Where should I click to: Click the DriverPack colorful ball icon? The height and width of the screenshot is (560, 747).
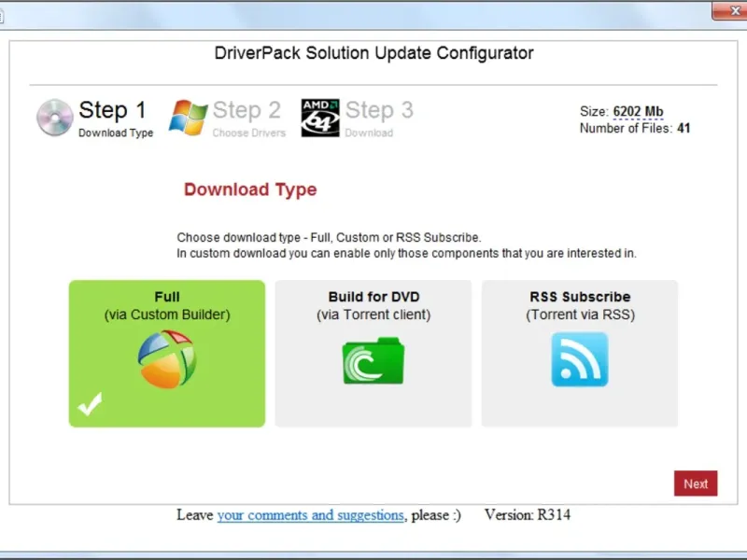[167, 359]
